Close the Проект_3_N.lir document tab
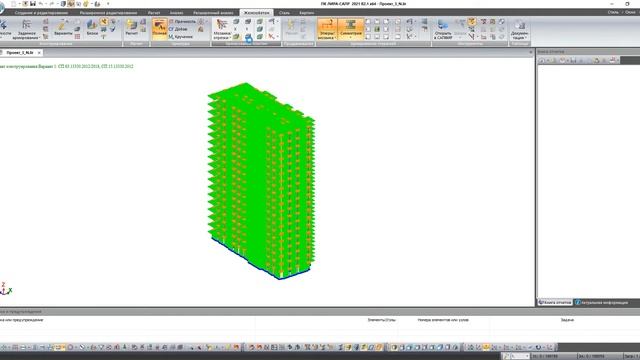640x360 pixels. [39, 53]
